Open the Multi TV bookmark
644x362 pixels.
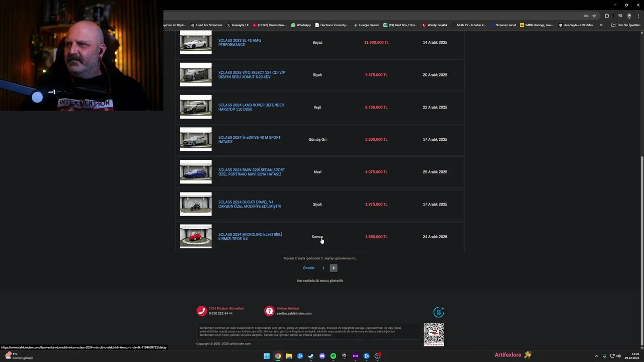point(469,25)
